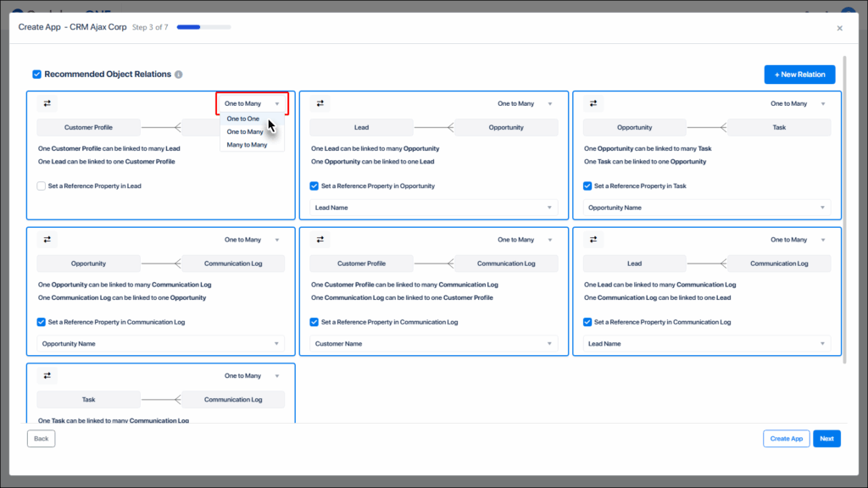Uncheck reference property checkbox in Customer Profile–Communication Log card
Screen dimensions: 868x488
click(x=314, y=322)
